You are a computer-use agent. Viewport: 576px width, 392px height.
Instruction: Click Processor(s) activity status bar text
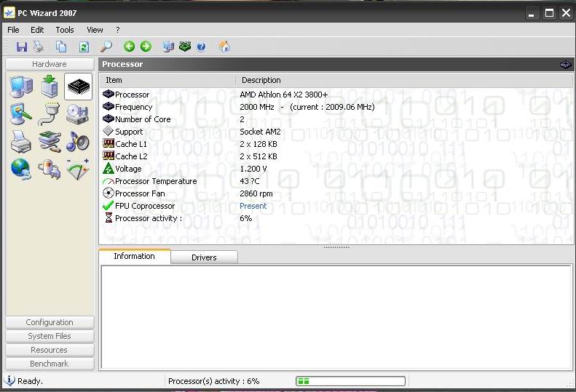tap(214, 381)
